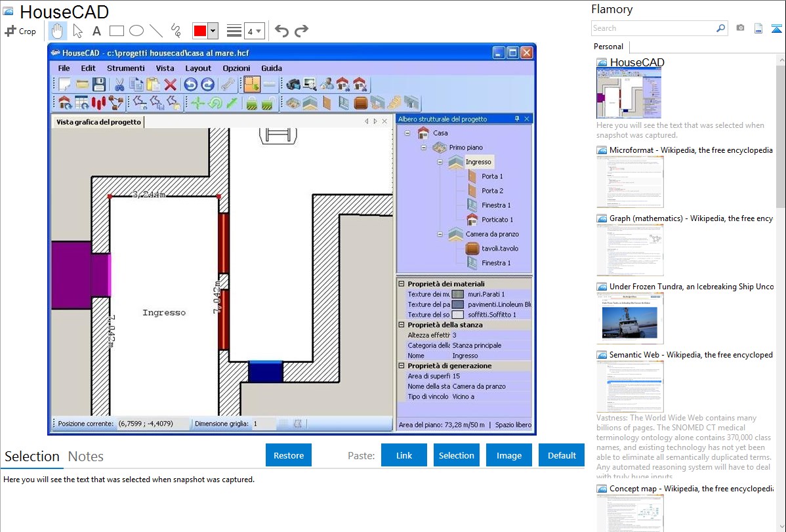Screen dimensions: 786x532
Task: Open the annotation color dropdown arrow
Action: (213, 31)
